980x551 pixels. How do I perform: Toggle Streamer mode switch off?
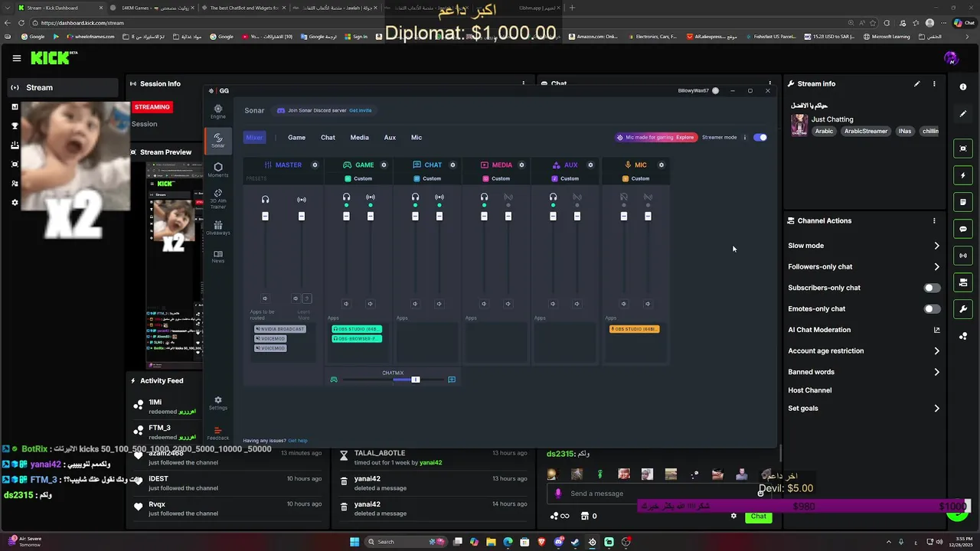pyautogui.click(x=760, y=138)
